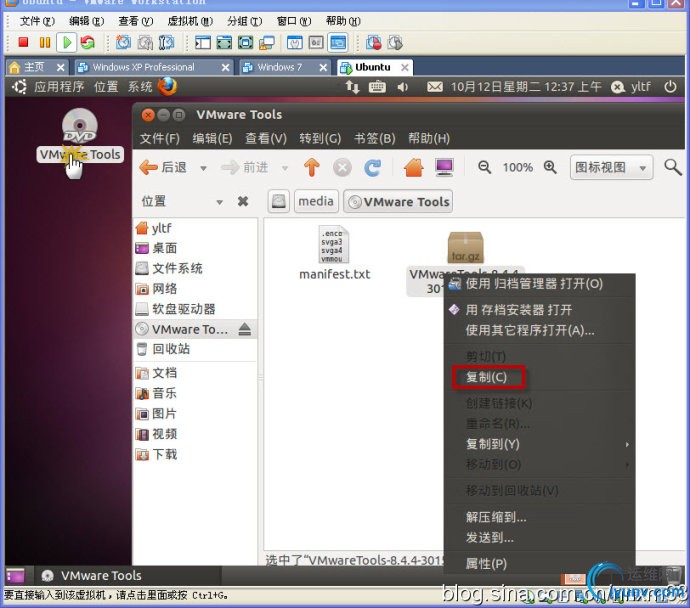Image resolution: width=690 pixels, height=608 pixels.
Task: Click the show sidebar toolbar icon
Action: 203,43
